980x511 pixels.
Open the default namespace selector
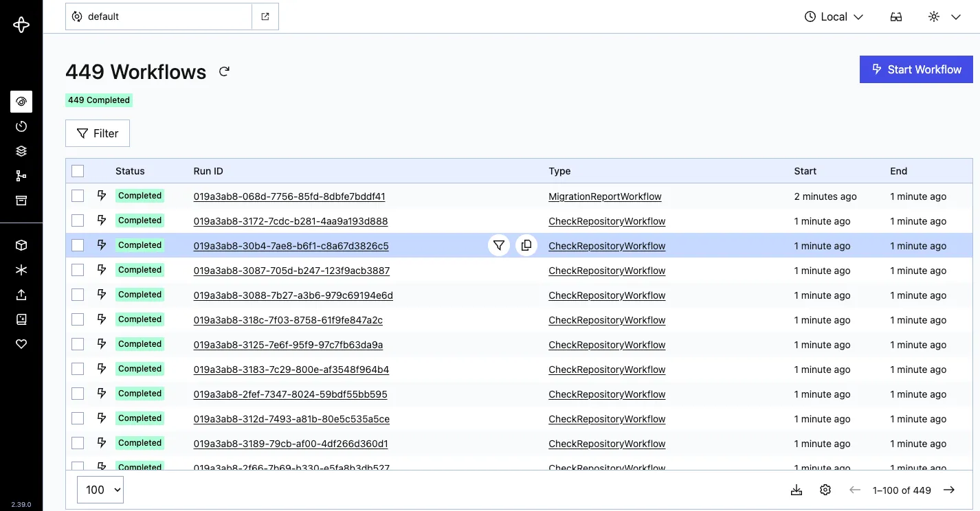point(159,16)
